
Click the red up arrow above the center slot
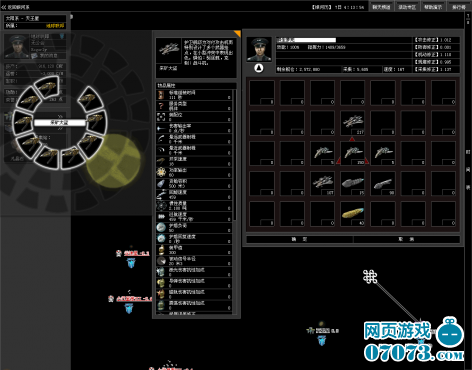[352, 138]
